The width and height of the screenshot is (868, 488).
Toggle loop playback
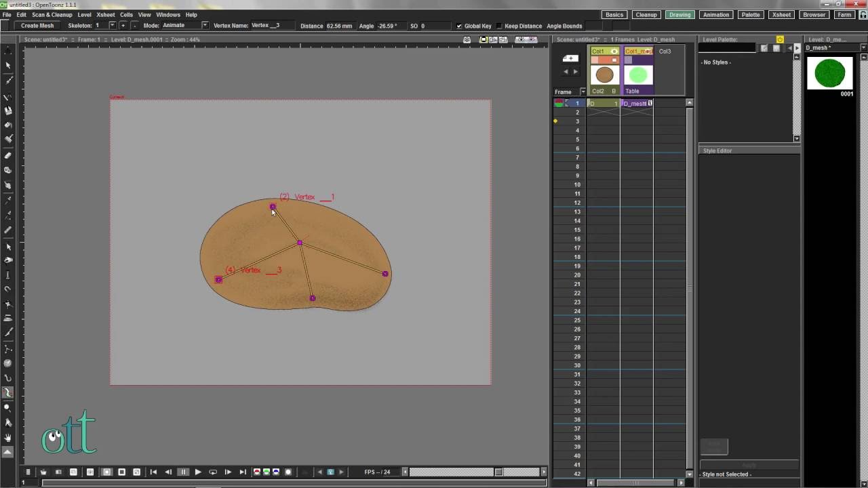pyautogui.click(x=213, y=472)
